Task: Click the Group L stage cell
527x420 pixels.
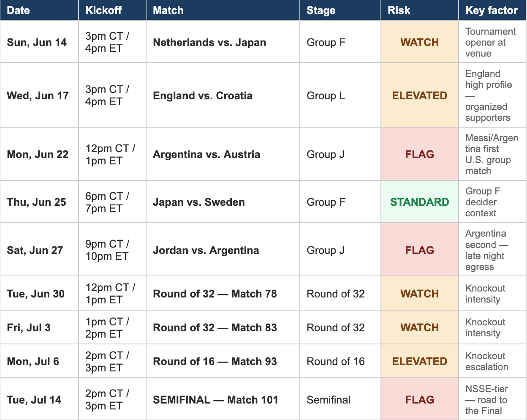Action: 340,95
